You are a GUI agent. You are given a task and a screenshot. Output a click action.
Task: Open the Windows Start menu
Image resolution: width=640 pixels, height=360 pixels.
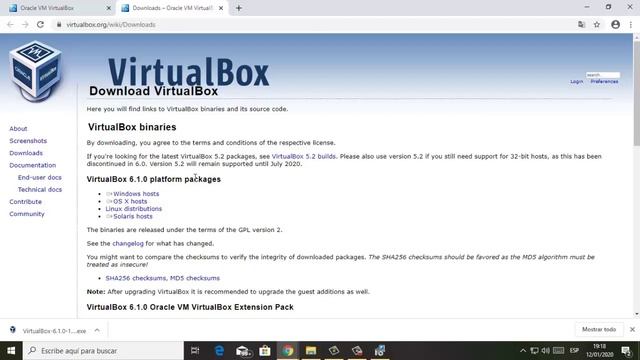coord(11,351)
